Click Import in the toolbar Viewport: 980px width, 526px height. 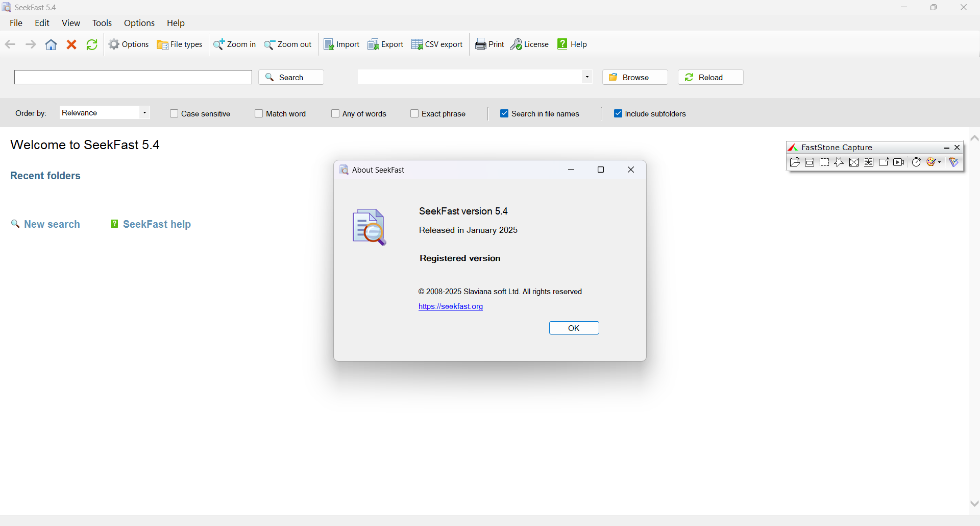click(341, 44)
